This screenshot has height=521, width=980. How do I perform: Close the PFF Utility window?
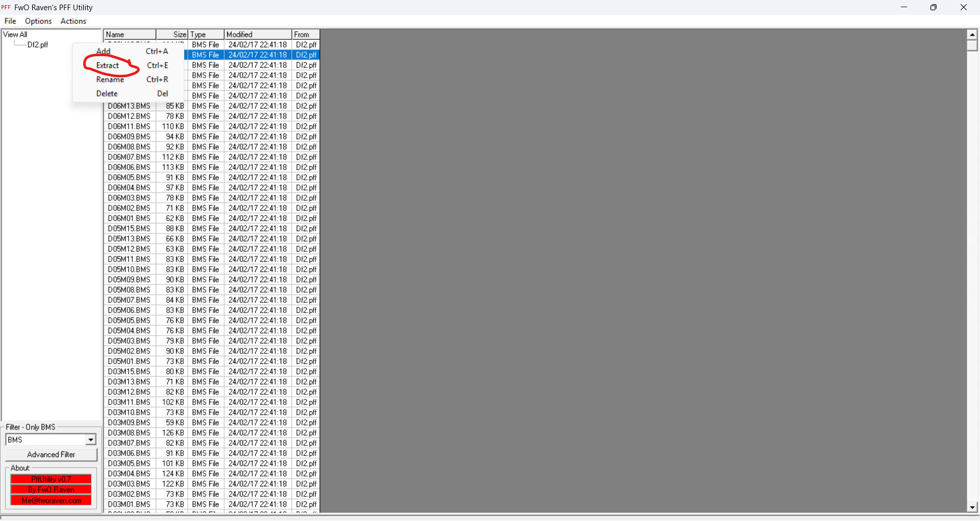coord(964,7)
